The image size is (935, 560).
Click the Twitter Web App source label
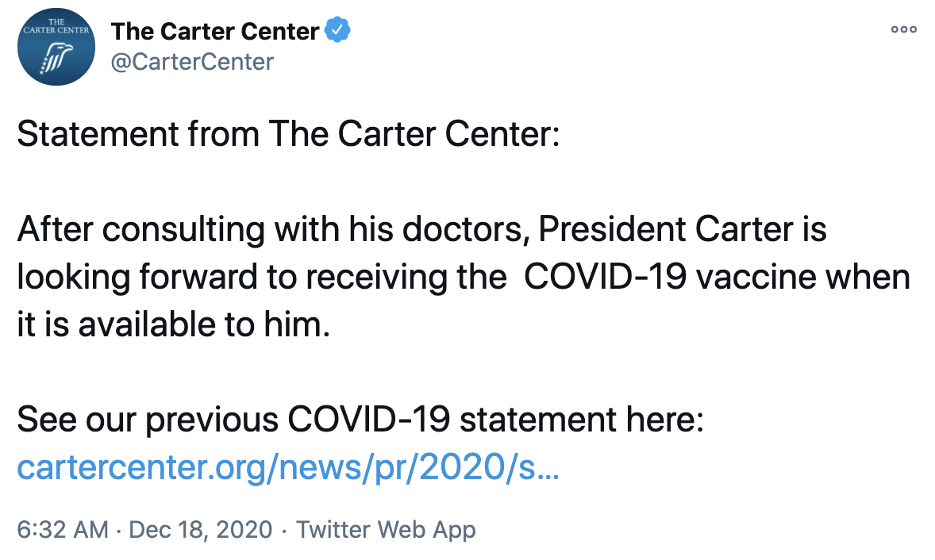(x=386, y=530)
